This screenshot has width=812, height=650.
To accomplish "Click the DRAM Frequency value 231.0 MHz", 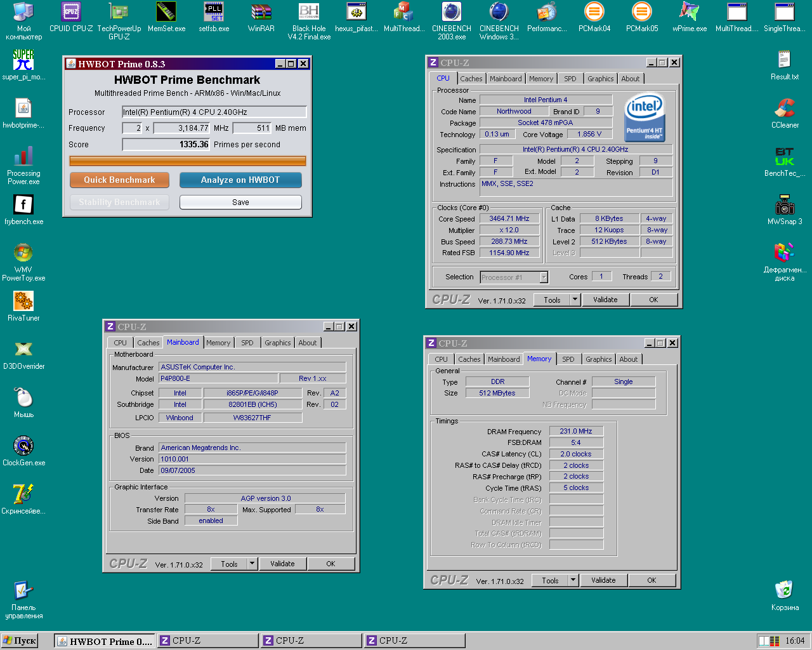I will coord(576,431).
